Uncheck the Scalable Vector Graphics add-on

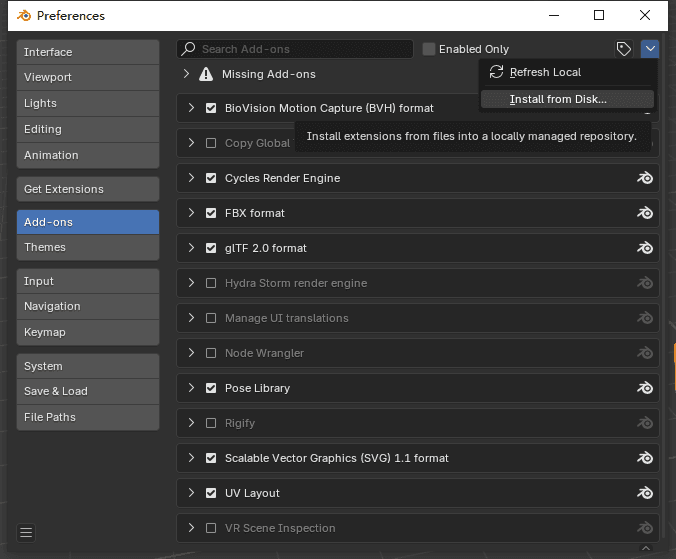click(211, 458)
